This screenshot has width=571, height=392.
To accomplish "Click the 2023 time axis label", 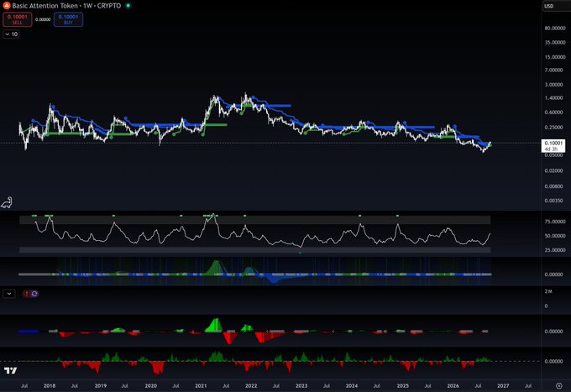I will [301, 386].
